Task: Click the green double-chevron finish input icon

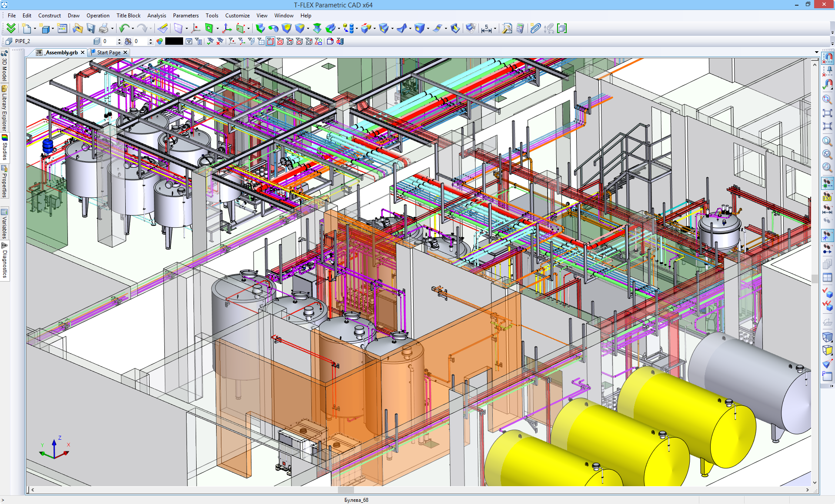Action: tap(11, 28)
